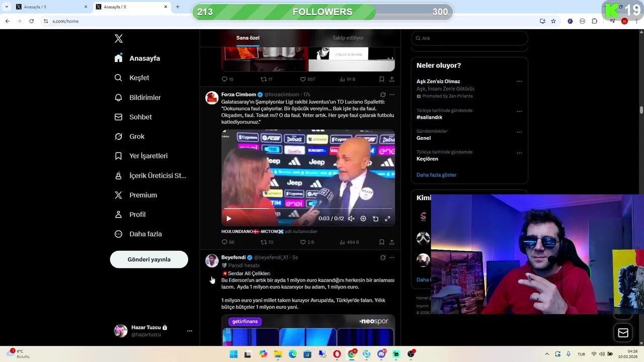Open Premium in sidebar
This screenshot has width=644, height=362.
(x=136, y=195)
